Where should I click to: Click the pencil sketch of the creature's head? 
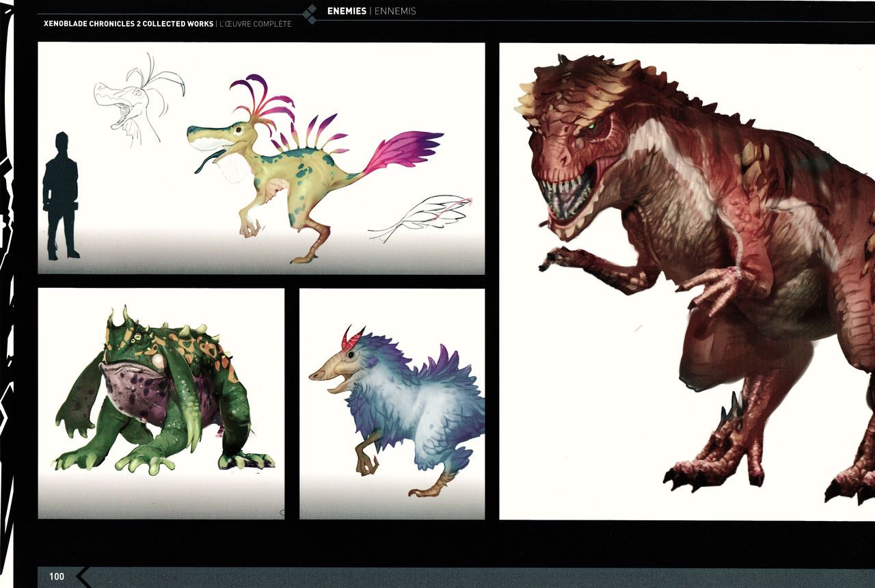click(135, 99)
